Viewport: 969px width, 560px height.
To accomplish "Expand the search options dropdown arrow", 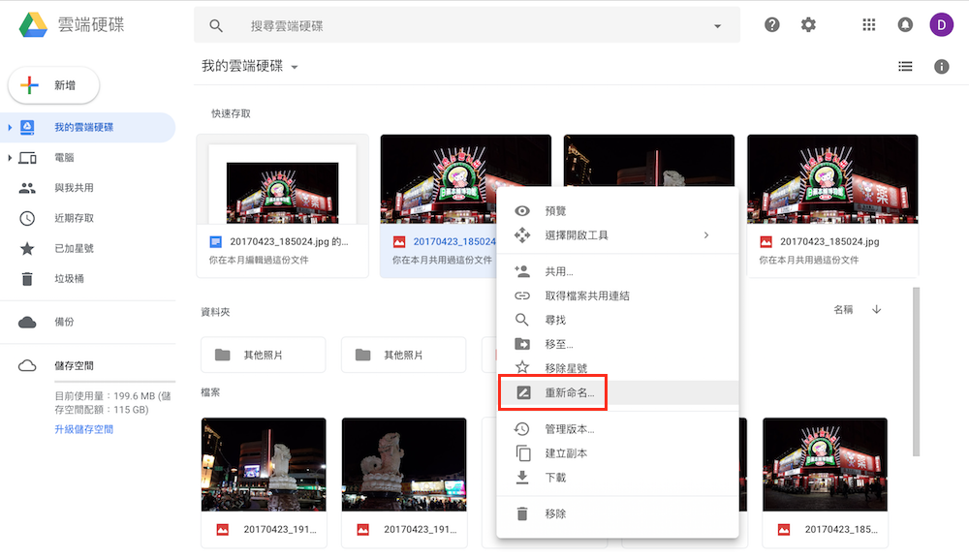I will tap(716, 24).
